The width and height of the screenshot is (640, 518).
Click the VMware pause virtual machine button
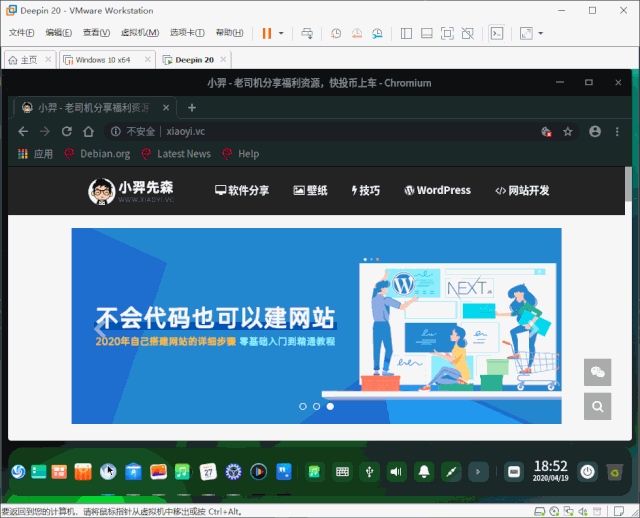[267, 33]
